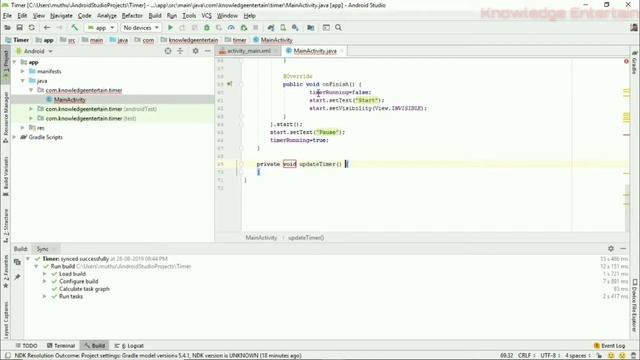
Task: Click the Collapse All icon in Project panel
Action: [180, 51]
